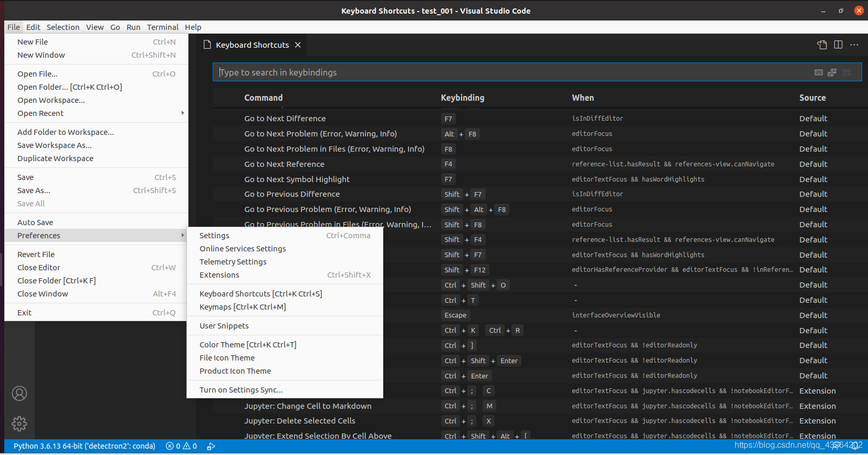The image size is (868, 455).
Task: Open the View menu
Action: [x=95, y=27]
